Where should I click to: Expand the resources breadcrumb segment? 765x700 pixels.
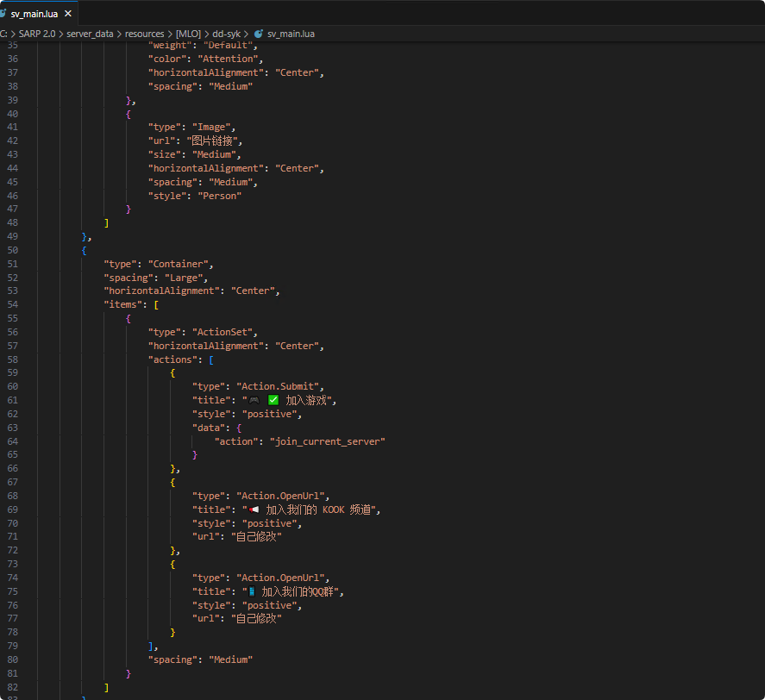[144, 34]
